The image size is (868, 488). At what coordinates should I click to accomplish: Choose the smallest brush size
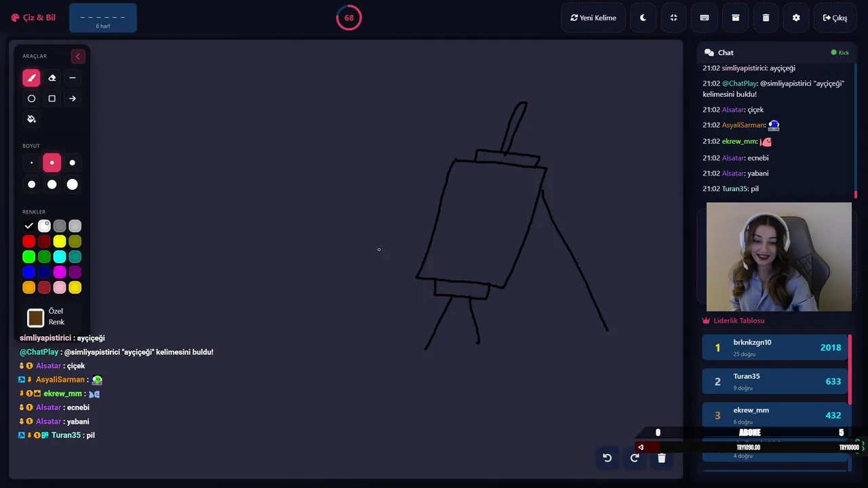31,163
